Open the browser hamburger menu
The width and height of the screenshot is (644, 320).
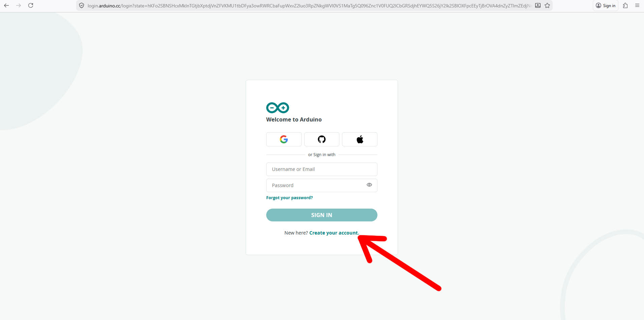(x=637, y=6)
